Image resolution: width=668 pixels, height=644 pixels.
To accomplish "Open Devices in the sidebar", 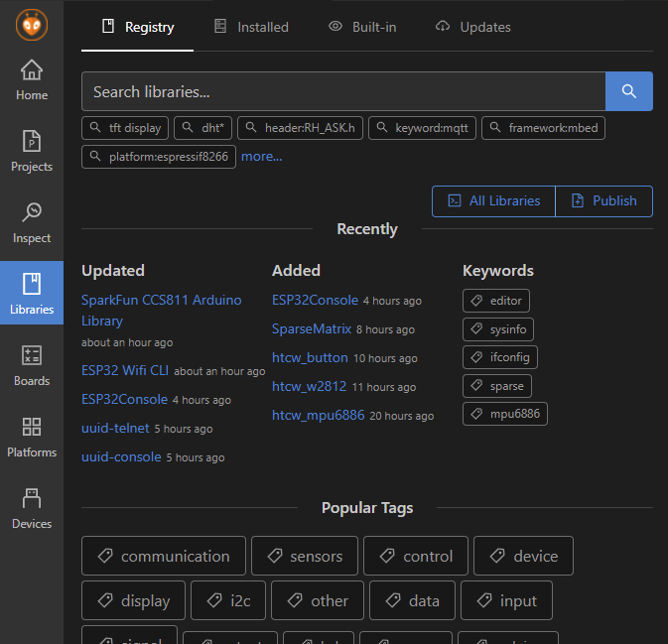I will 32,509.
